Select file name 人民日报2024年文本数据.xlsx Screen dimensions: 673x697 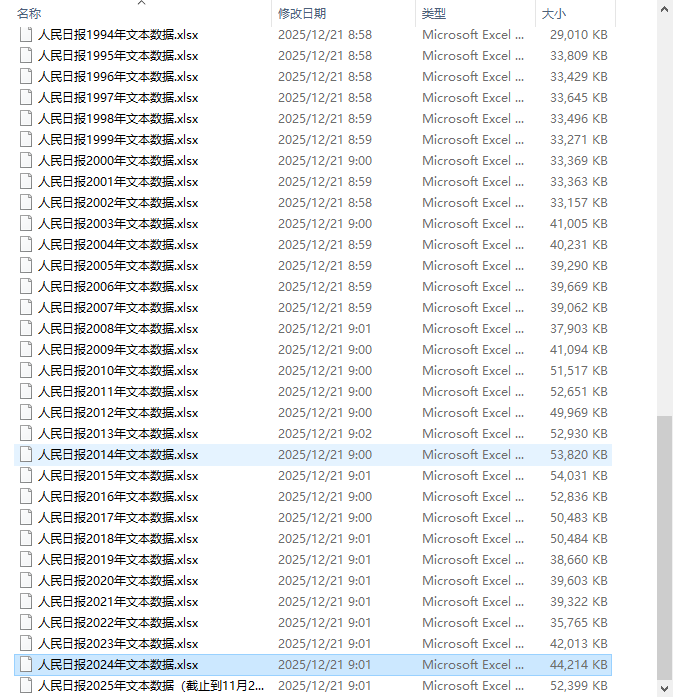118,665
